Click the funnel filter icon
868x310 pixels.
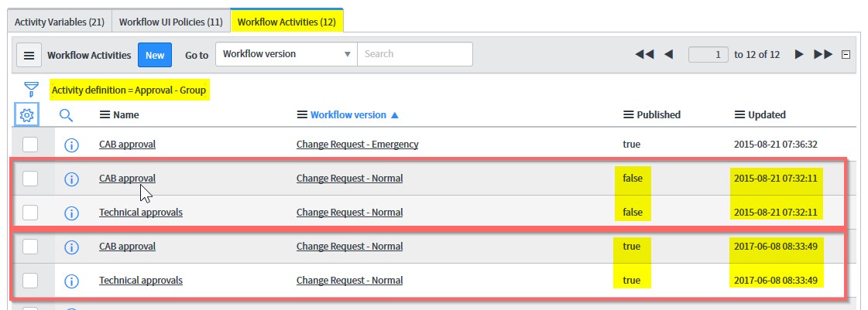[x=31, y=90]
